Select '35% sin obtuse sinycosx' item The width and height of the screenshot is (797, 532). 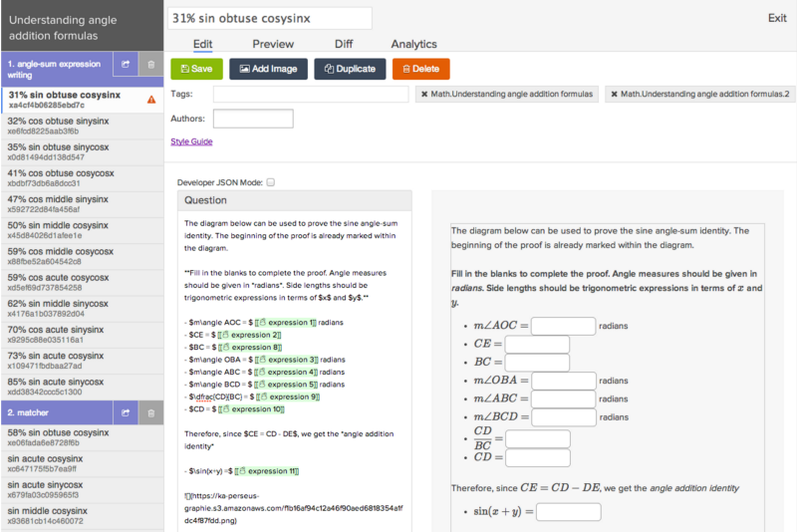tap(83, 151)
